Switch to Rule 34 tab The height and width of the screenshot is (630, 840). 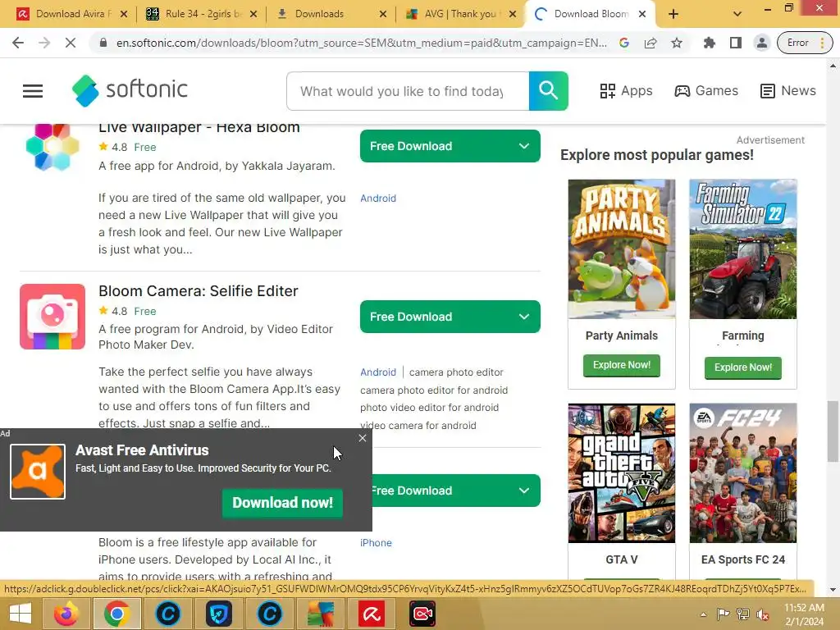[x=201, y=14]
